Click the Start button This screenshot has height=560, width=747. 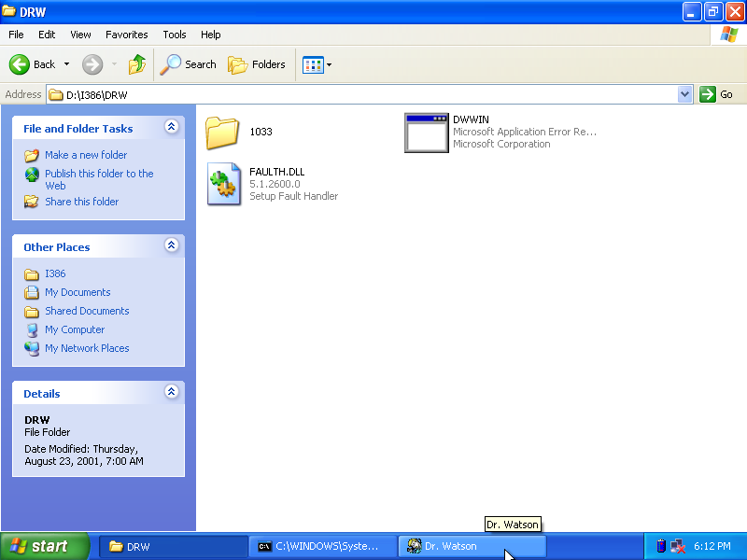43,546
